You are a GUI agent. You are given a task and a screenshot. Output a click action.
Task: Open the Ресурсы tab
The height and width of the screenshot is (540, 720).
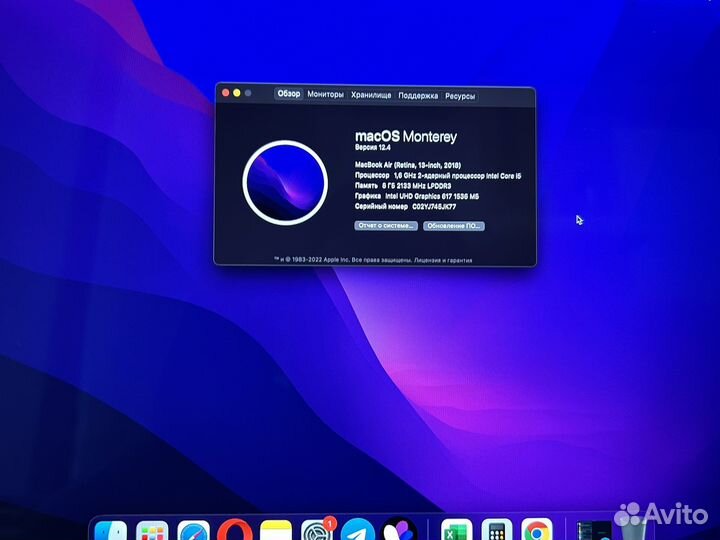point(460,96)
